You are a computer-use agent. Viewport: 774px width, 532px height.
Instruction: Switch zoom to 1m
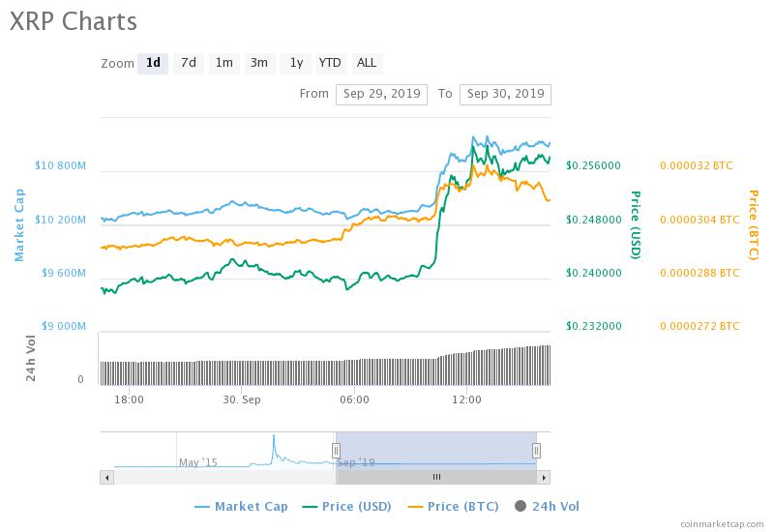pos(224,63)
